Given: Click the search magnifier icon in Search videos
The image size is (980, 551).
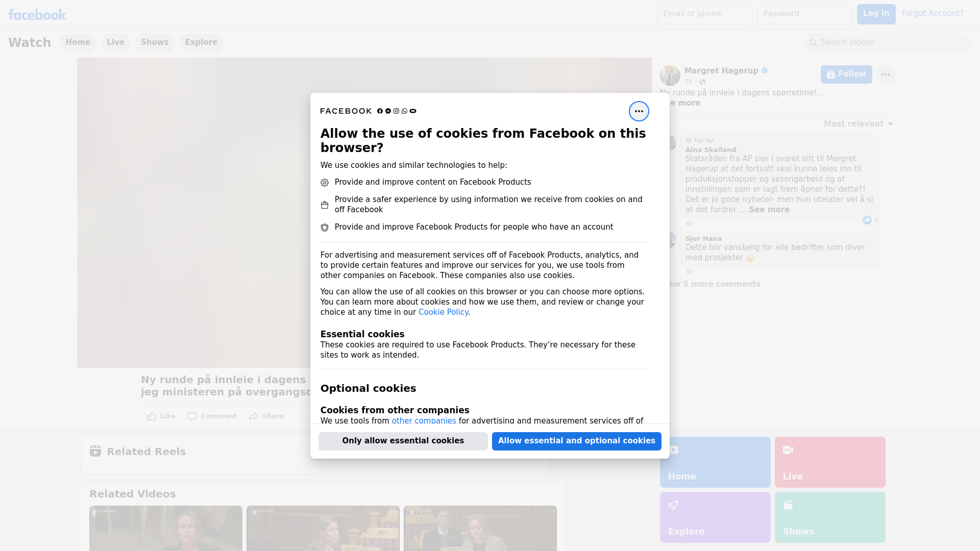Looking at the screenshot, I should click(x=814, y=43).
